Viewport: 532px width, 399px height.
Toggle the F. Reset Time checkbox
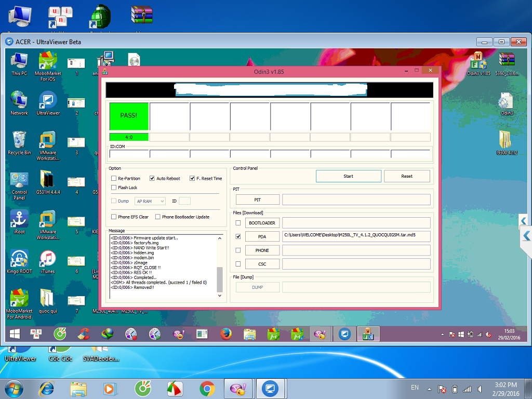pos(192,178)
